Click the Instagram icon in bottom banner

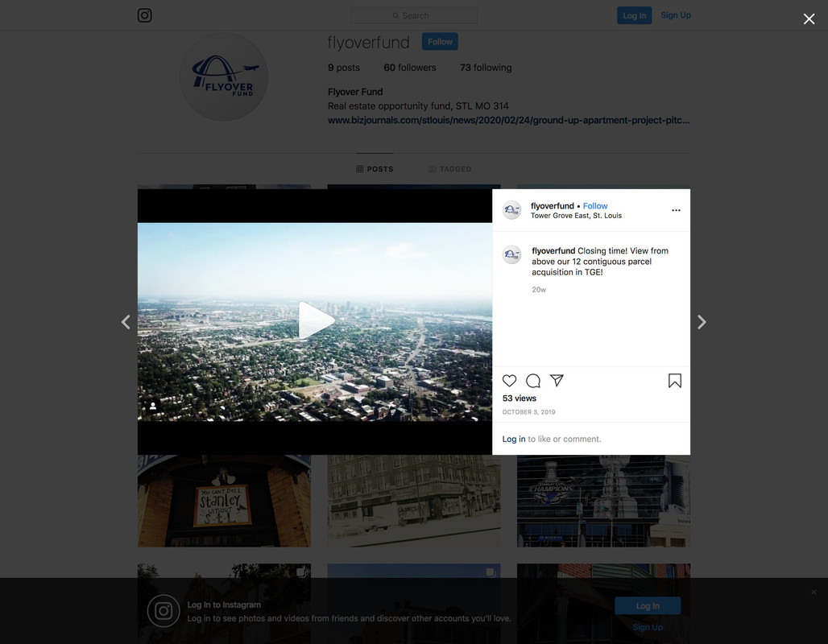point(164,611)
